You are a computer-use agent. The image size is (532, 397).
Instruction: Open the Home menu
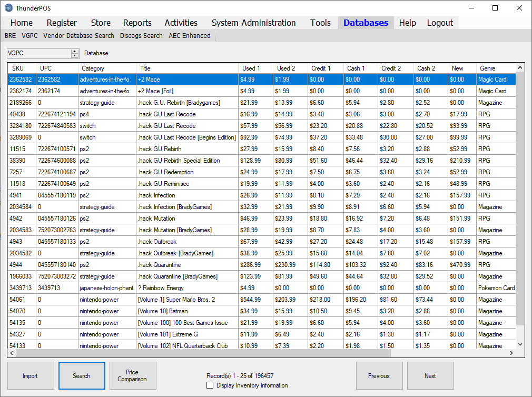[x=22, y=23]
